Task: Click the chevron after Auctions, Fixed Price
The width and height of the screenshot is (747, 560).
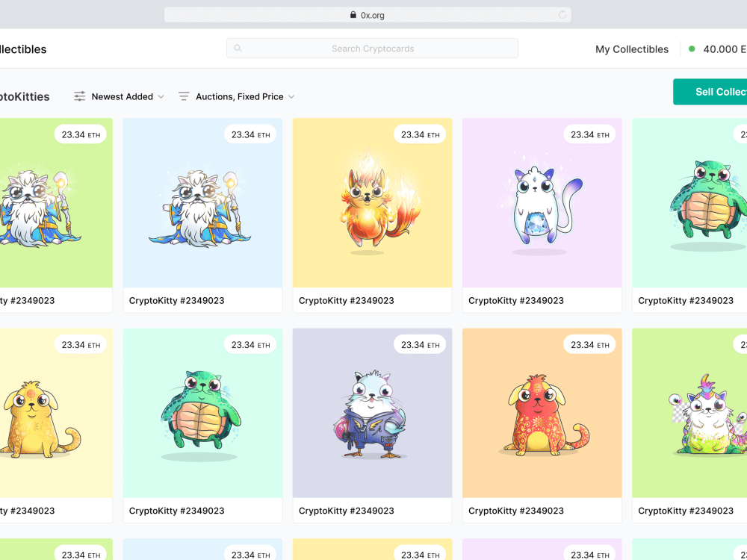Action: pos(291,96)
